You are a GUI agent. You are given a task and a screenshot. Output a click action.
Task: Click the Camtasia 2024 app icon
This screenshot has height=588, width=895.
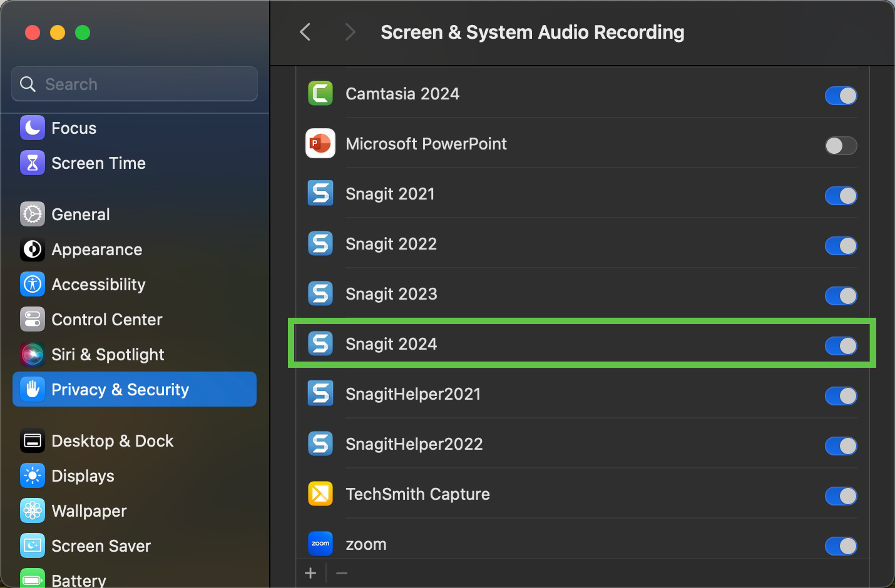coord(320,94)
